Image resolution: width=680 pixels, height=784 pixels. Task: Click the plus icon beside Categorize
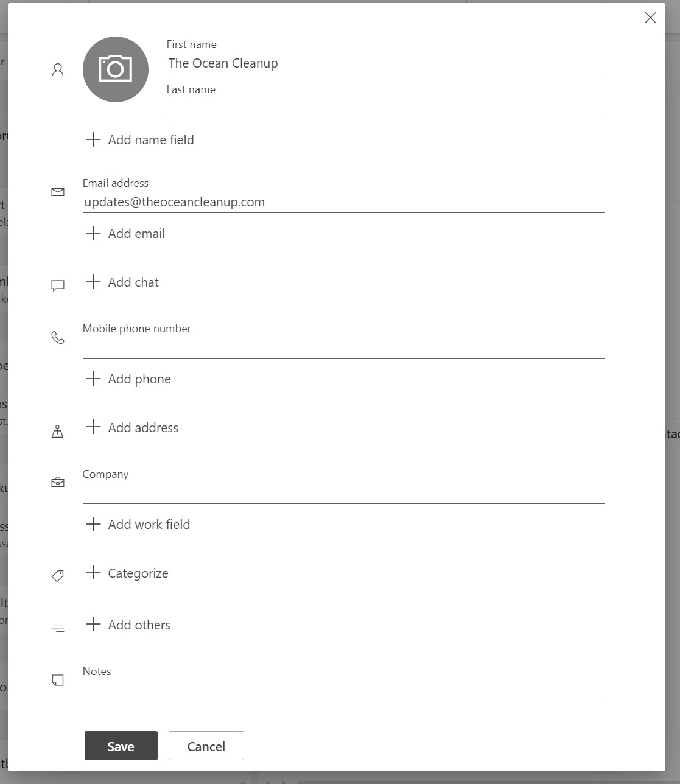coord(93,573)
